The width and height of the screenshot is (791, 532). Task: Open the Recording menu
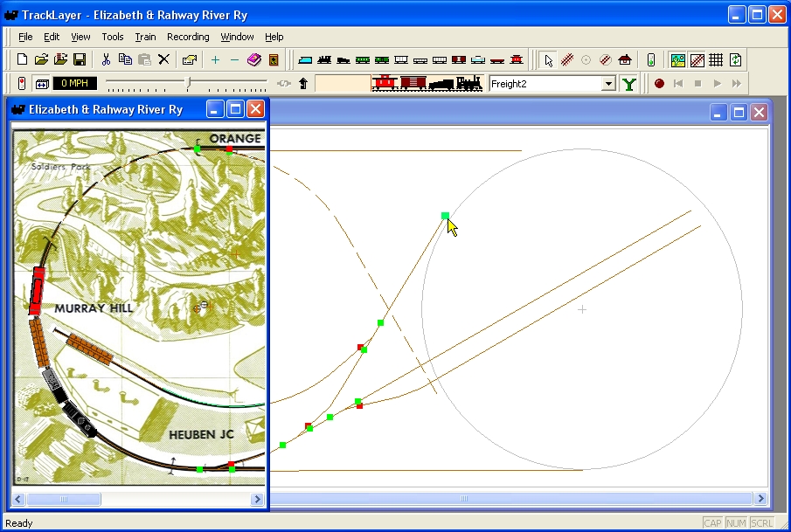coord(188,37)
